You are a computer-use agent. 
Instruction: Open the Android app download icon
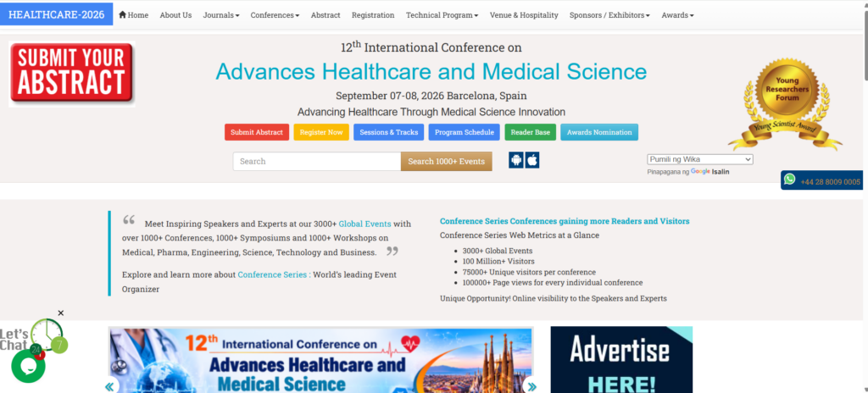tap(516, 160)
